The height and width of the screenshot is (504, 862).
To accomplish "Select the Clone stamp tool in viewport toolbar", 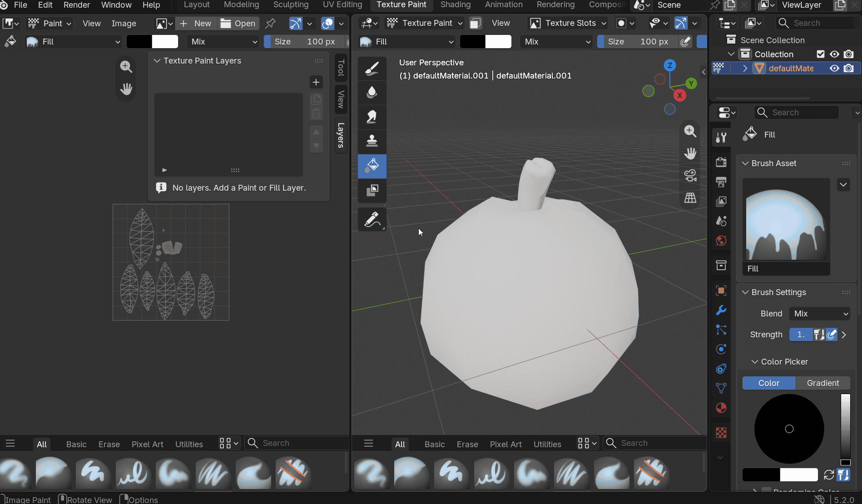I will (372, 141).
